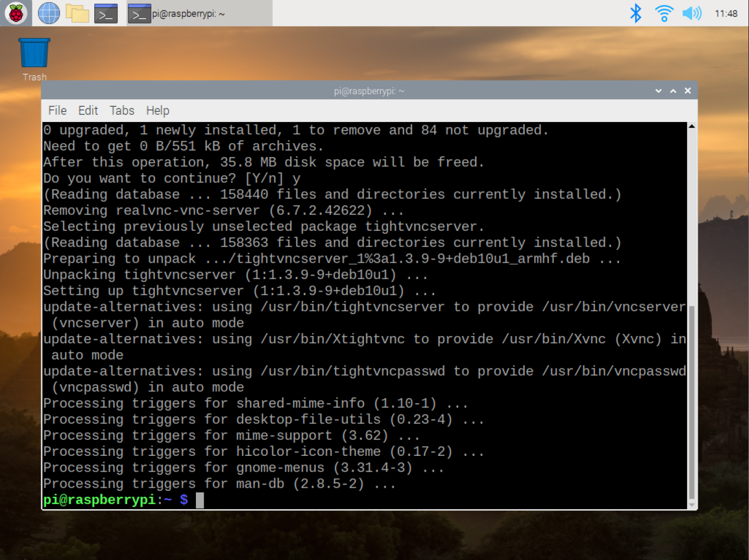Open the Help menu in terminal
Image resolution: width=749 pixels, height=560 pixels.
(158, 110)
